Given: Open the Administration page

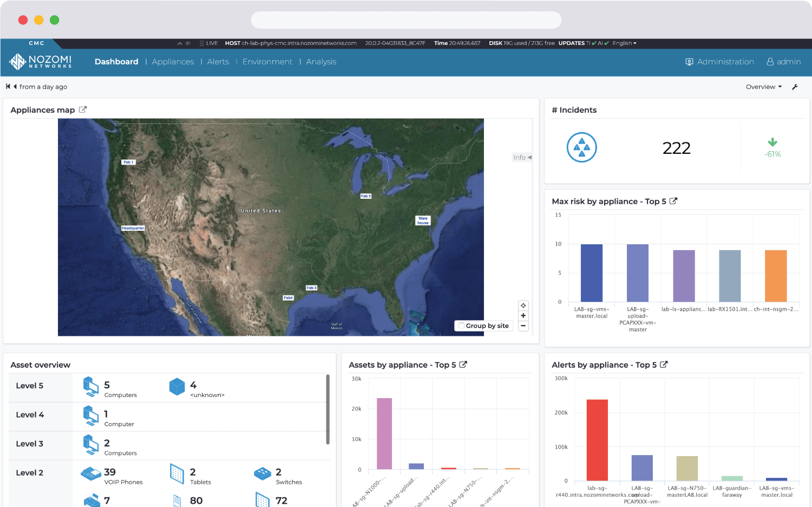Looking at the screenshot, I should click(x=719, y=62).
